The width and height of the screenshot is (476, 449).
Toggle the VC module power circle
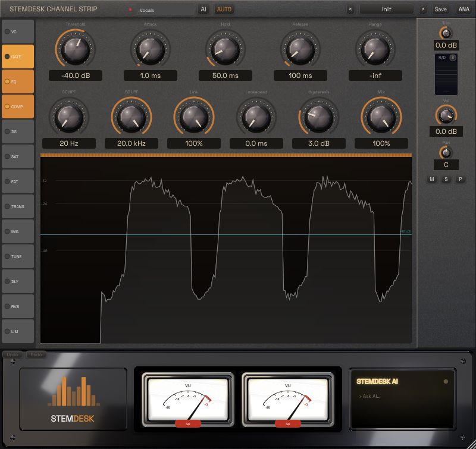[7, 32]
